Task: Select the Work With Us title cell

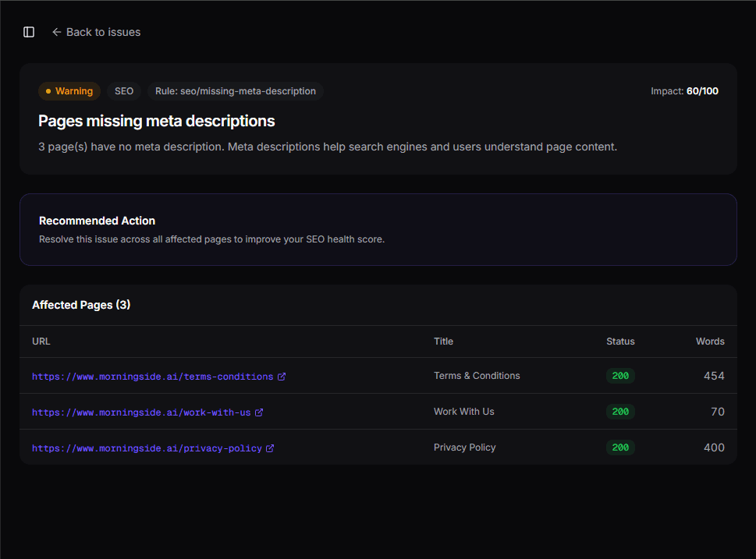Action: [464, 412]
